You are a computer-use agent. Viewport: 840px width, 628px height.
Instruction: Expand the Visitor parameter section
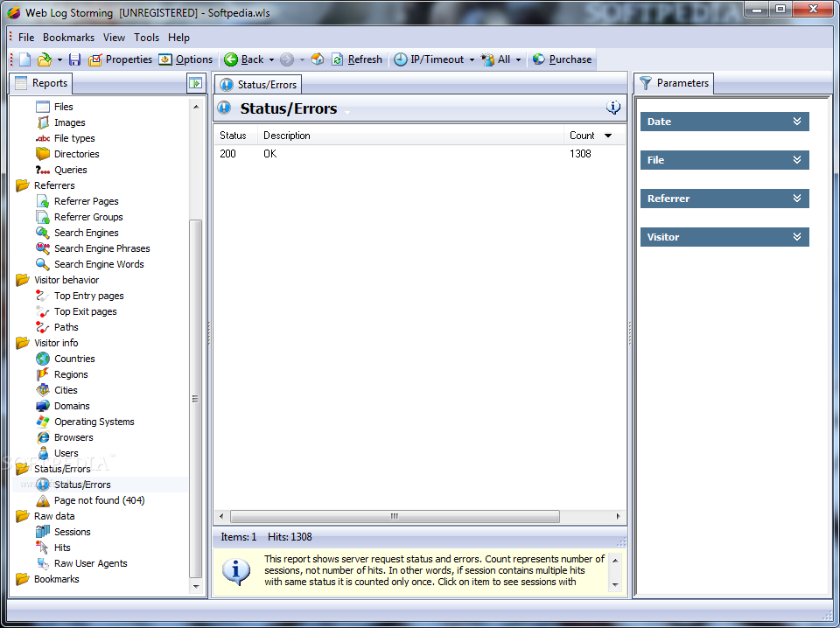[x=724, y=237]
